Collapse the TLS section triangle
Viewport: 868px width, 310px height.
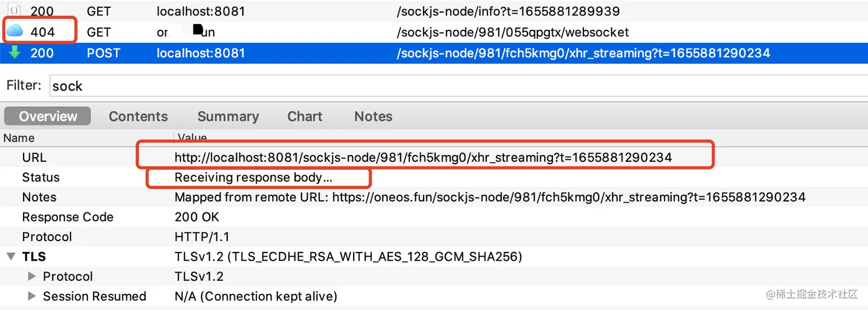[x=11, y=257]
